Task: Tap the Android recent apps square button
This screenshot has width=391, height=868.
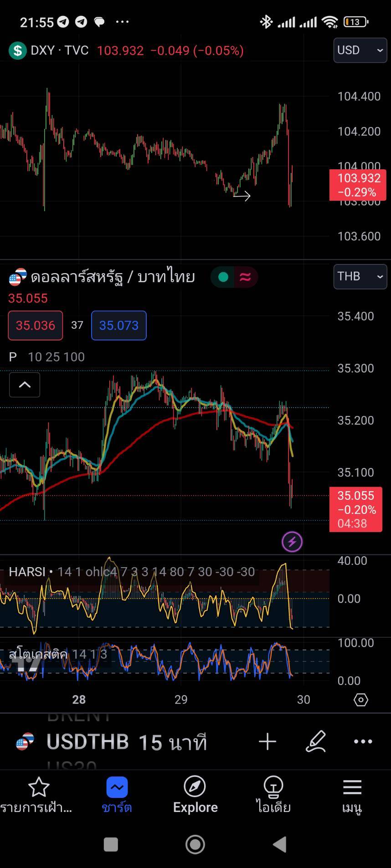Action: (x=111, y=844)
